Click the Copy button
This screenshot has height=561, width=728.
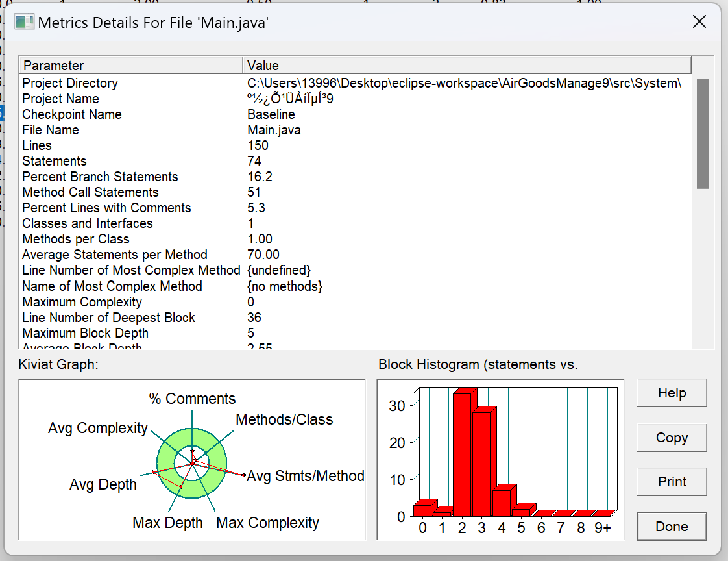click(x=672, y=438)
